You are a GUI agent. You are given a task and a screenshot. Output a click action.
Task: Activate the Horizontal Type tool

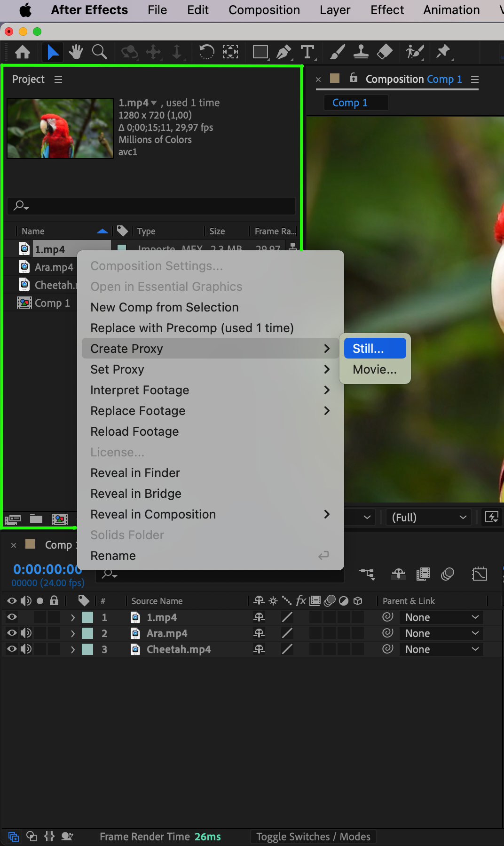pos(307,52)
